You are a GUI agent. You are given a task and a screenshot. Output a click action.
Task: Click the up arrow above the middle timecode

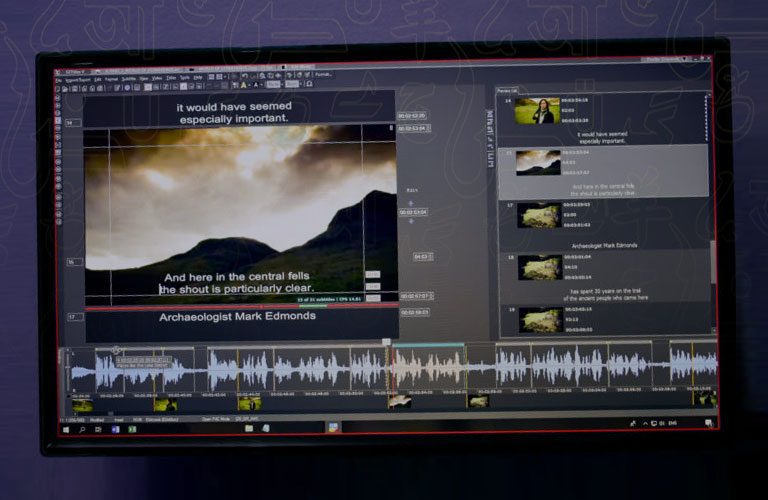pos(410,203)
